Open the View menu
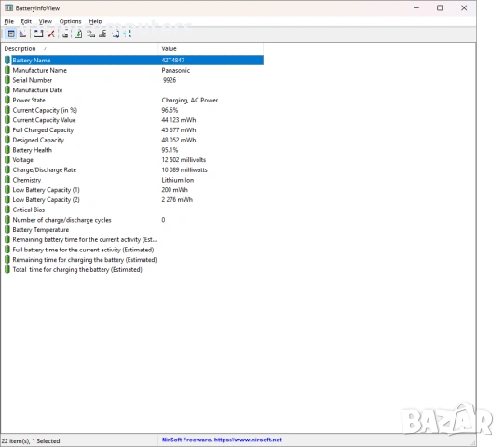Viewport: 504px width, 447px height. point(46,21)
